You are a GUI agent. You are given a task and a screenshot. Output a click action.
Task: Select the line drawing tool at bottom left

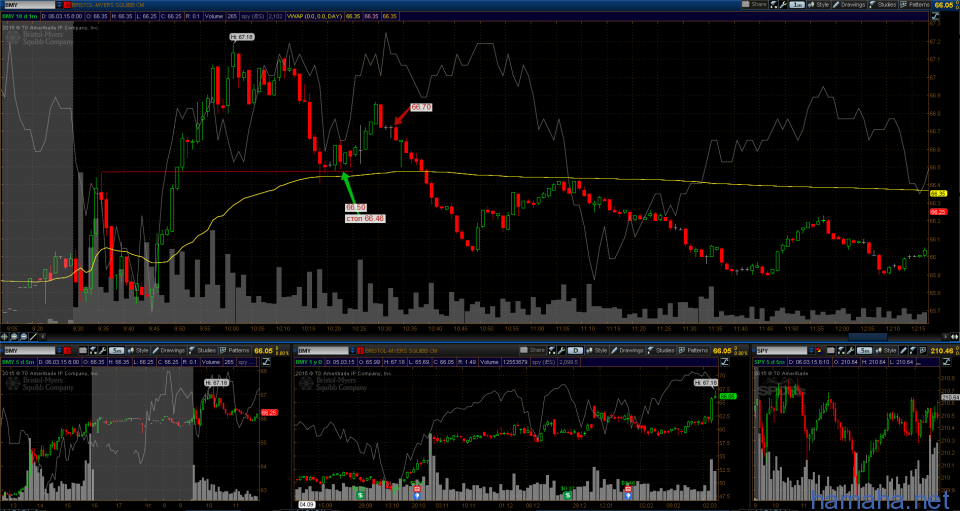[33, 337]
